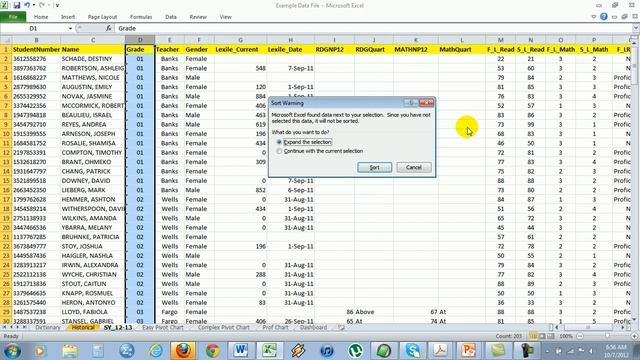Click the Lexile_Current header cell
The height and width of the screenshot is (360, 640).
click(240, 49)
